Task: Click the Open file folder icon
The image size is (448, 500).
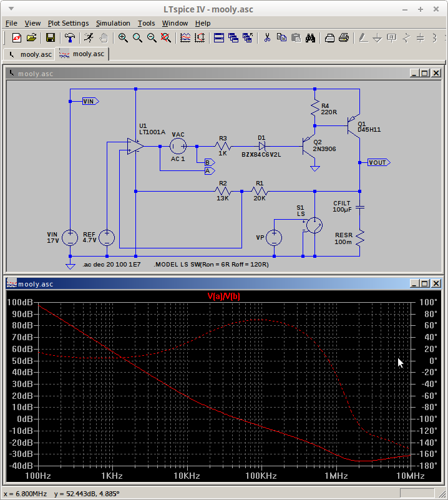Action: (31, 38)
